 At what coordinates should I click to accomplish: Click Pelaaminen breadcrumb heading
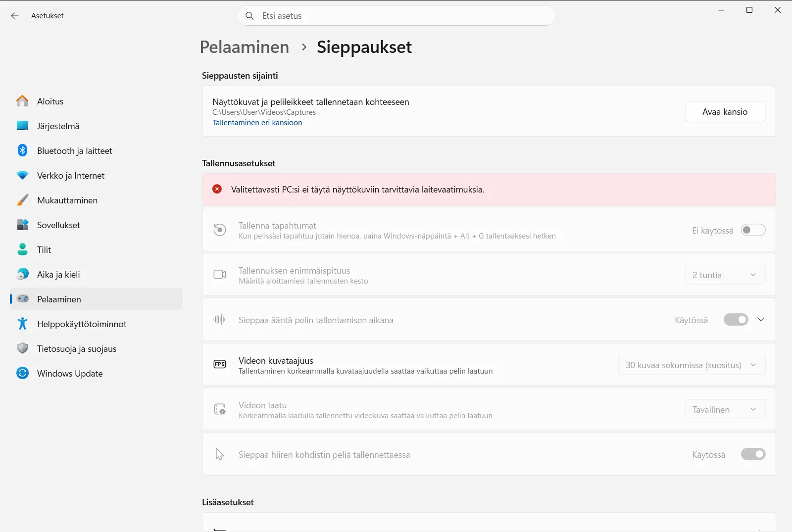pos(245,47)
